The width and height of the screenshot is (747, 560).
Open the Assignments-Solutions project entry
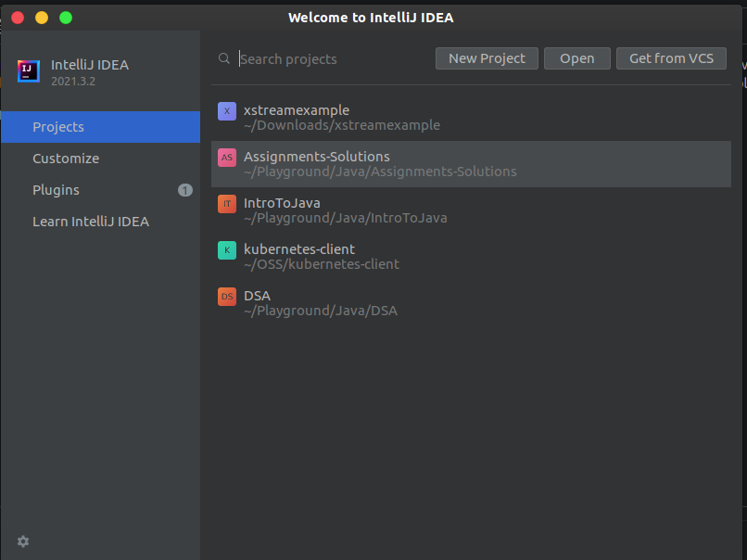click(x=471, y=164)
